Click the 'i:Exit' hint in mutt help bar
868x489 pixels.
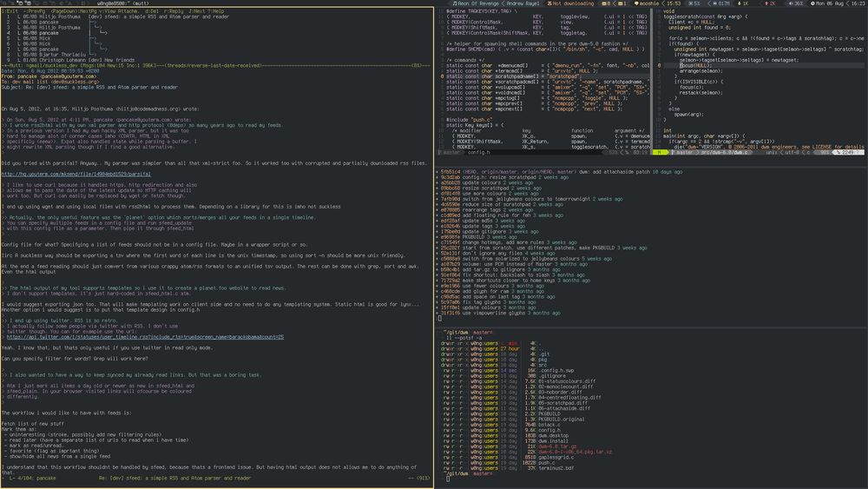(x=10, y=11)
